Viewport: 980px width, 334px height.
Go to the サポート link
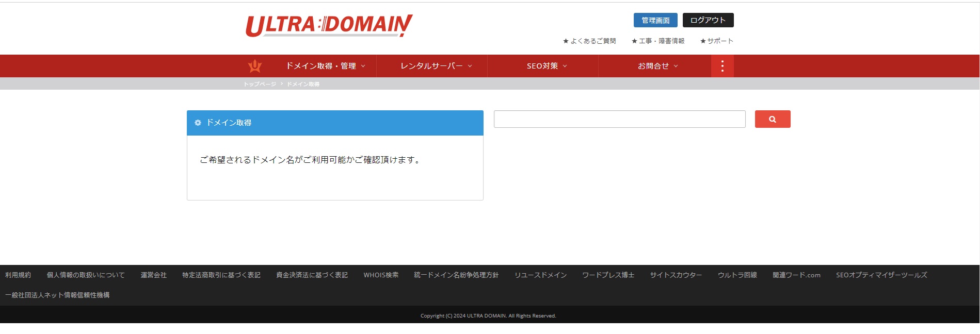717,41
